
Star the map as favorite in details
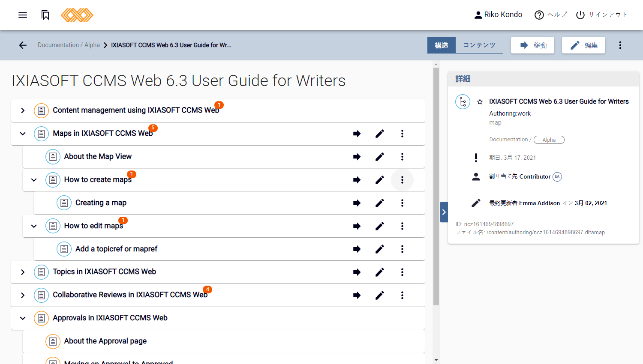pos(480,102)
